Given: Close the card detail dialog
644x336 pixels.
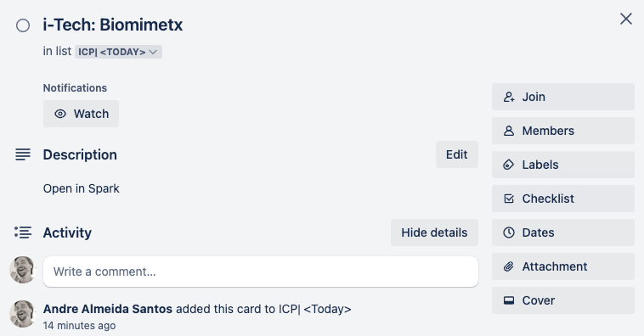Looking at the screenshot, I should tap(626, 19).
